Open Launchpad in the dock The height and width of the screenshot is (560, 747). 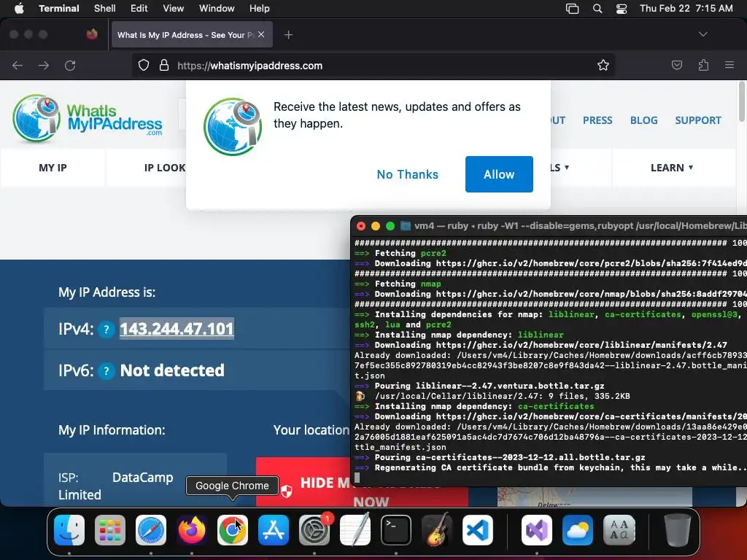coord(110,530)
